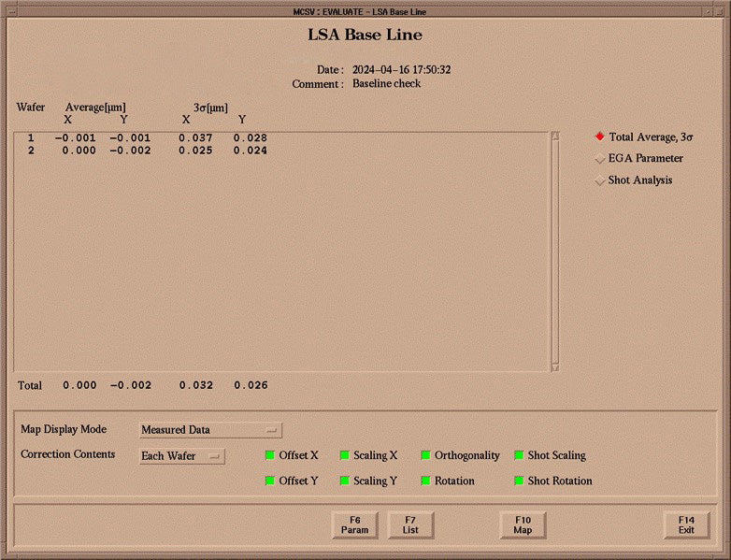Open Map Display Mode dropdown

210,430
